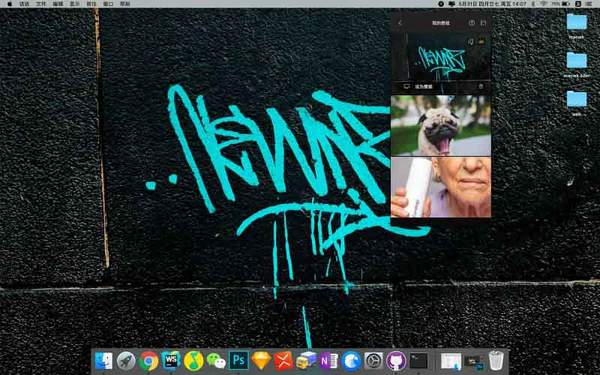
Task: Open WeChat from the dock
Action: [216, 361]
